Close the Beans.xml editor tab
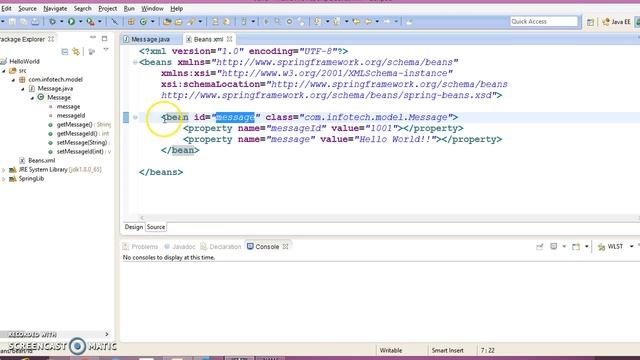The image size is (640, 360). click(229, 39)
